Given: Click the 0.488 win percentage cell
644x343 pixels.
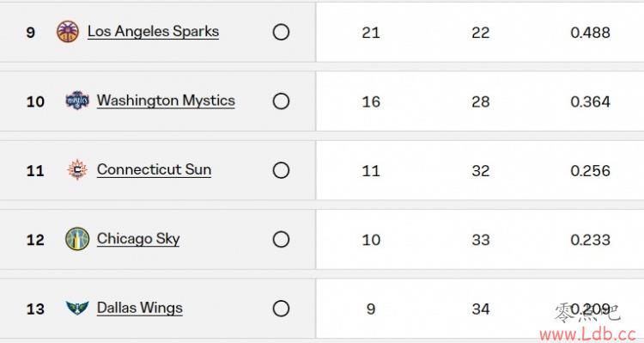Looking at the screenshot, I should tap(590, 33).
